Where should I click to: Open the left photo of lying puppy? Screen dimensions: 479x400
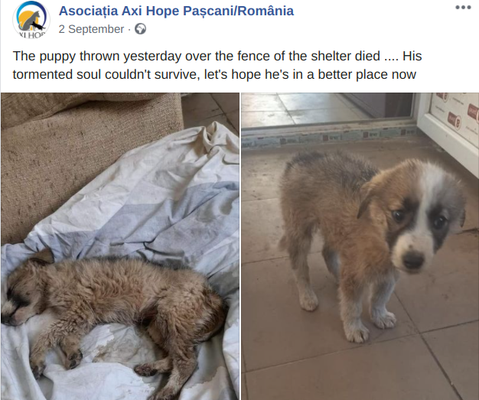(x=120, y=246)
